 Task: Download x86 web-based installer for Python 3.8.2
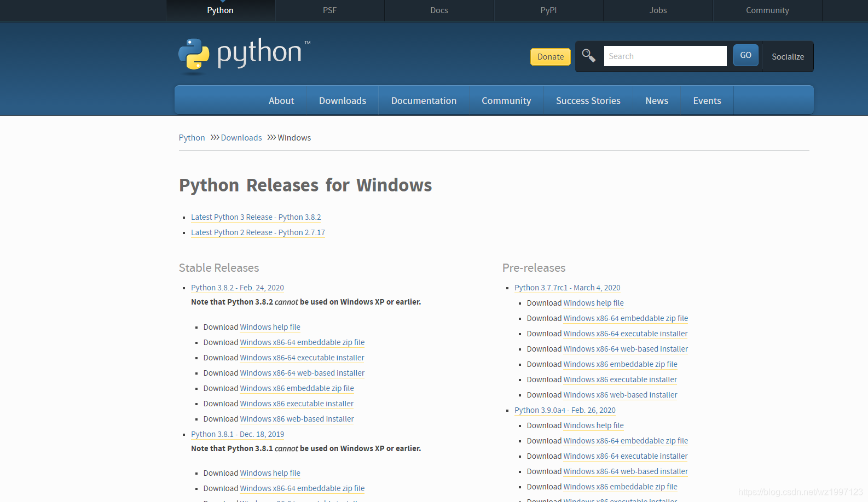click(297, 419)
